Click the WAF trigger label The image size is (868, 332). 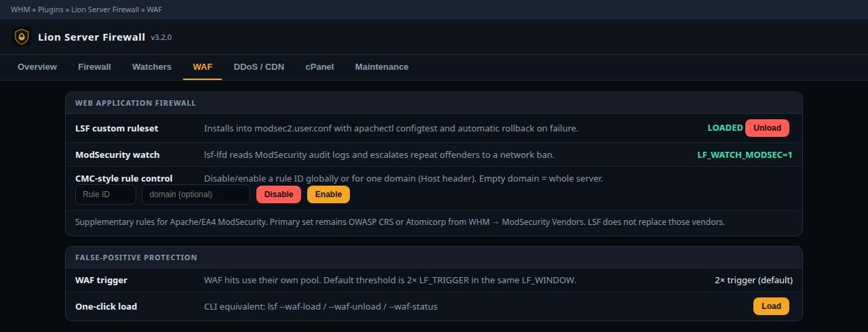click(x=101, y=280)
